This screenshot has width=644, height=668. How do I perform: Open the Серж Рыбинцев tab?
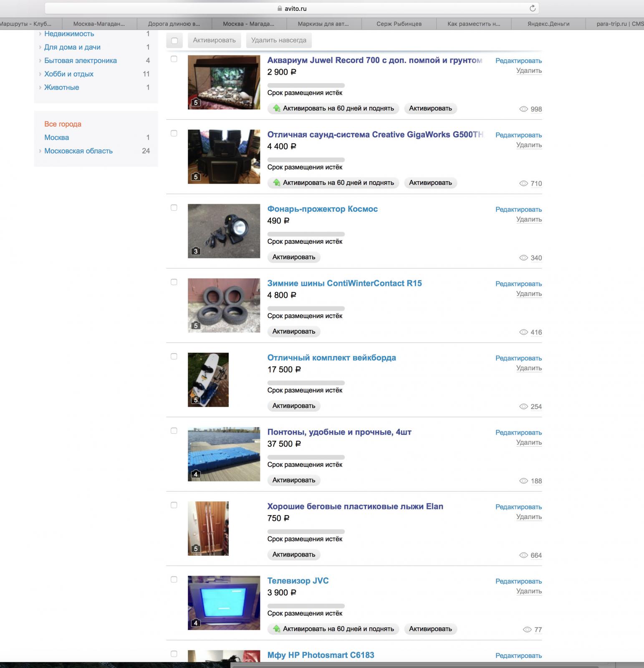(399, 24)
